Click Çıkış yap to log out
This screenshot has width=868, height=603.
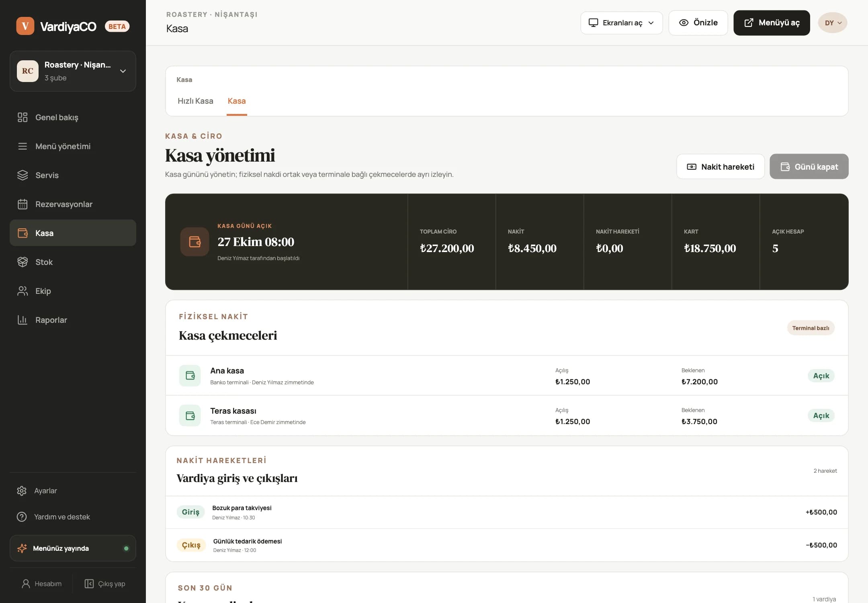click(x=105, y=584)
